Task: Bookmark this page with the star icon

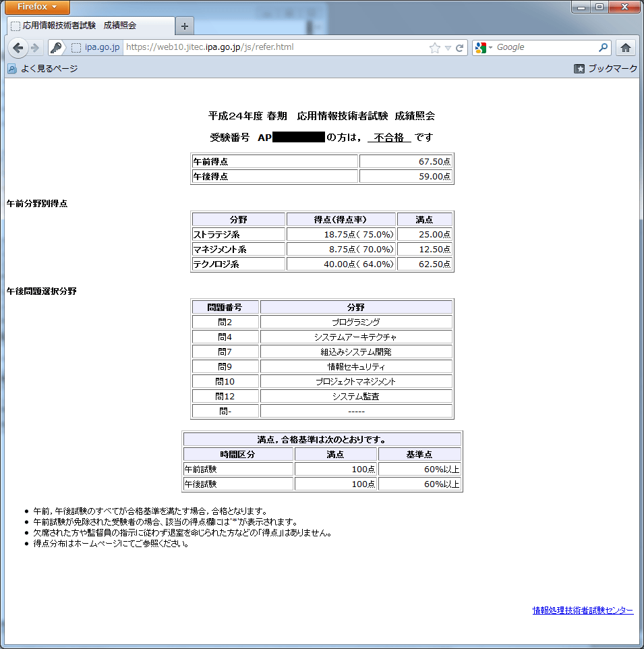Action: (x=435, y=48)
